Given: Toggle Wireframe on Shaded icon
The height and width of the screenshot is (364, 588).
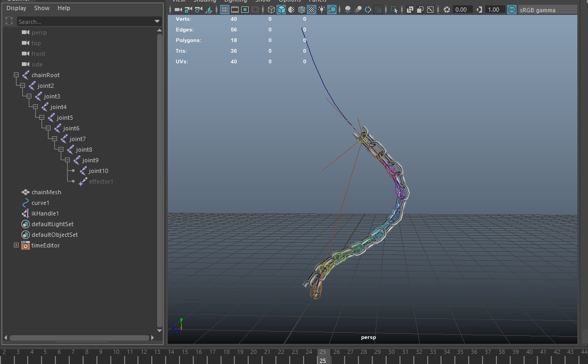Looking at the screenshot, I should [301, 10].
